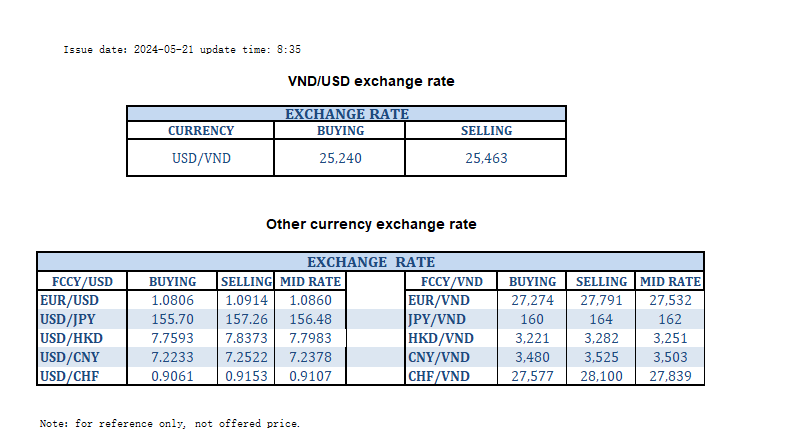Click the USD/VND buying rate 25,240
Screen dimensions: 790x446
[x=340, y=158]
